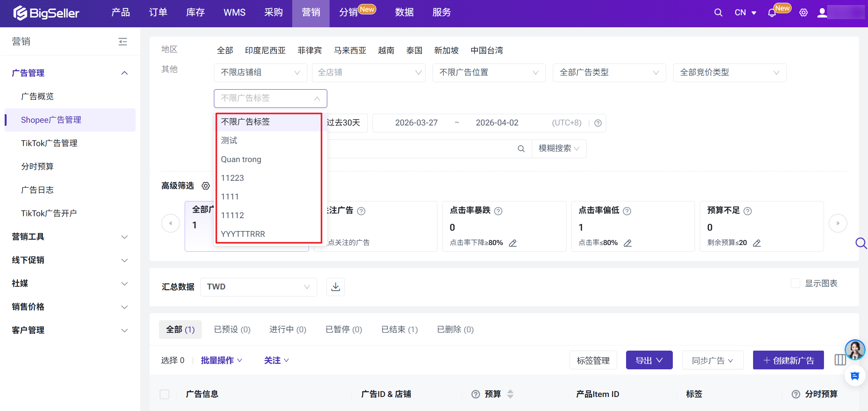Click the 创建新广告 button
This screenshot has width=868, height=411.
click(x=788, y=360)
